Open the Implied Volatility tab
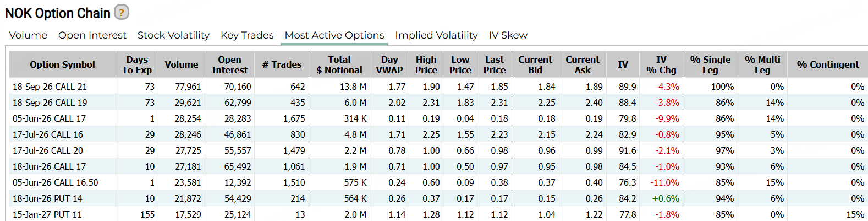This screenshot has width=868, height=221. point(436,35)
